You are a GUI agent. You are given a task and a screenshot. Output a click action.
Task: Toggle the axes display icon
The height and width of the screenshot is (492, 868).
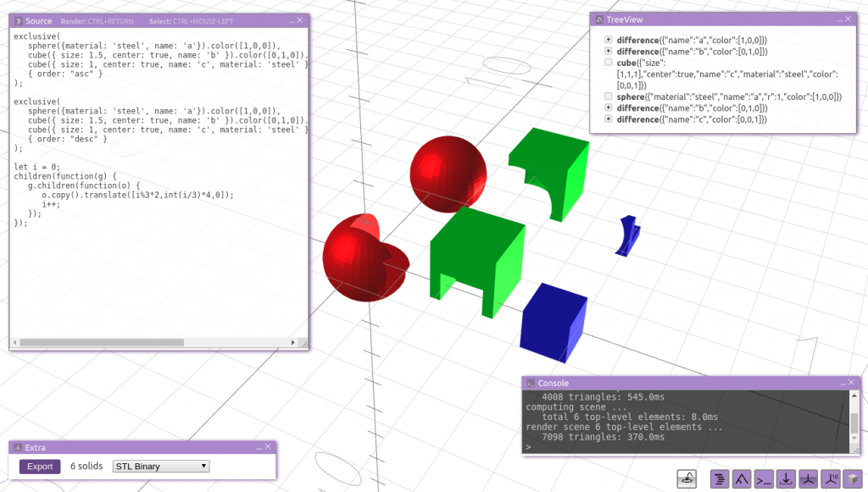pos(808,479)
